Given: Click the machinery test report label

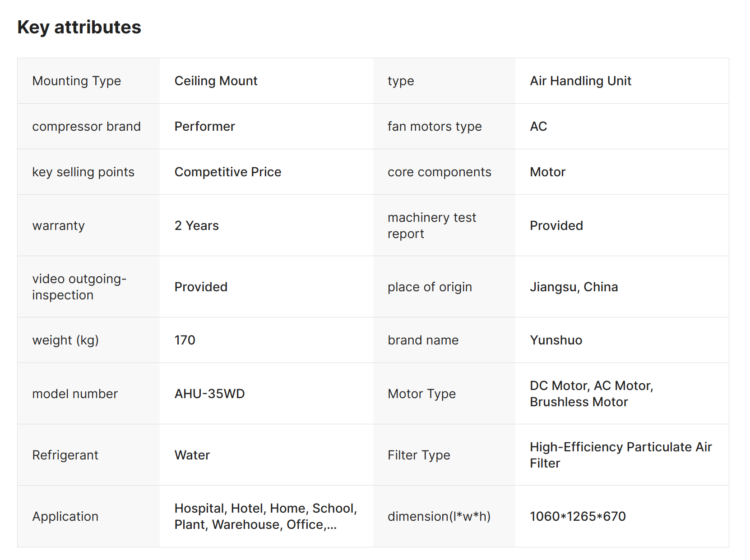Looking at the screenshot, I should tap(431, 226).
